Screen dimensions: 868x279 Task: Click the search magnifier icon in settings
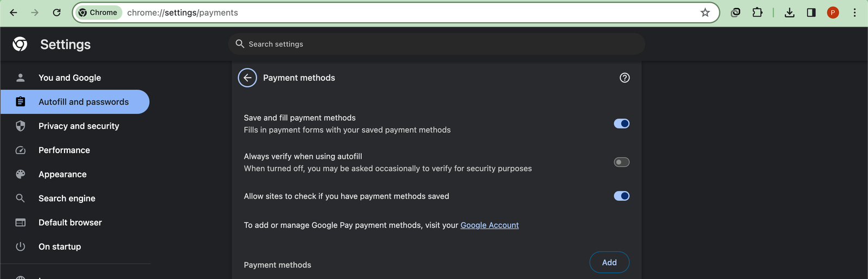[240, 43]
